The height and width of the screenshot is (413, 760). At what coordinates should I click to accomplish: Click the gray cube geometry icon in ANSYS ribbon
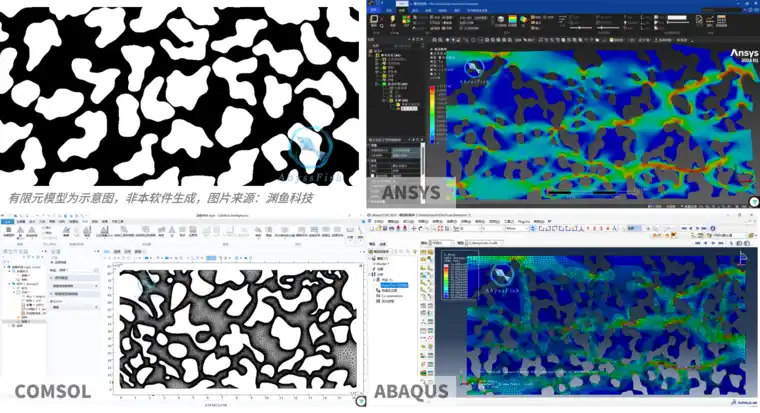pyautogui.click(x=501, y=19)
